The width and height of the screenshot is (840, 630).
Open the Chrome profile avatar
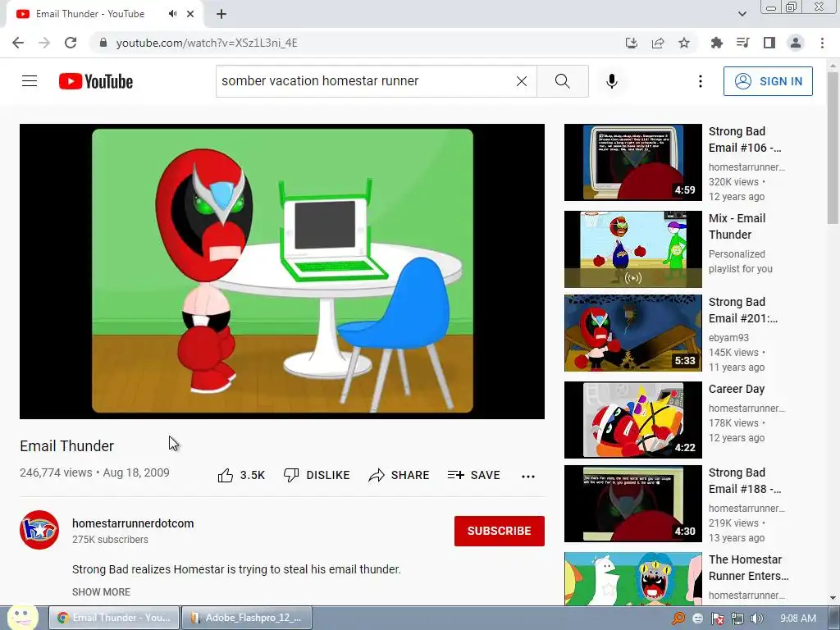(x=796, y=43)
